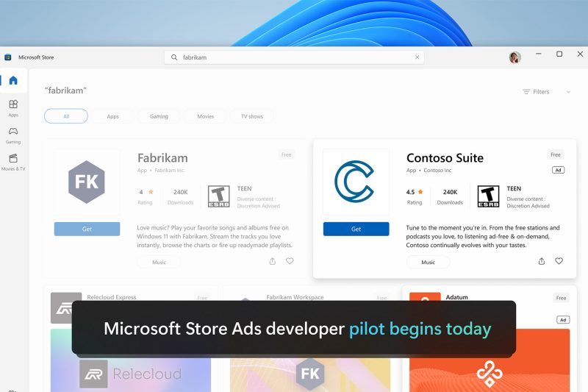
Task: Click the search magnifier icon
Action: [174, 57]
